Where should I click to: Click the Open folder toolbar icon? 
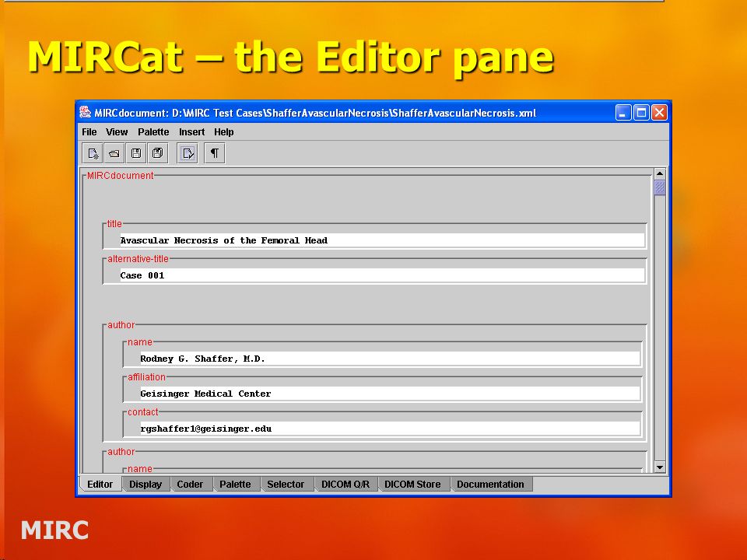(114, 153)
